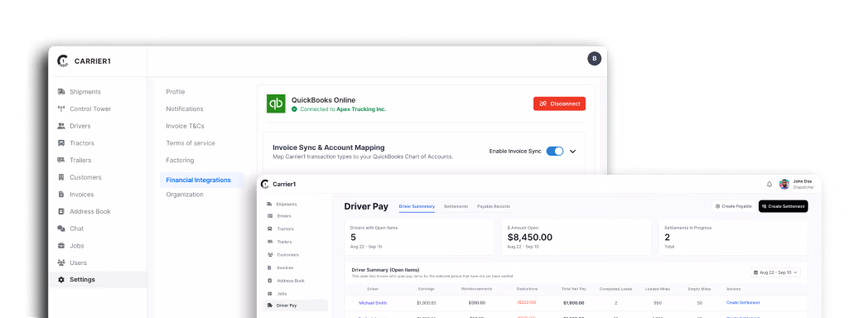This screenshot has height=318, width=868.
Task: Click the red Disconnect button
Action: click(x=559, y=104)
